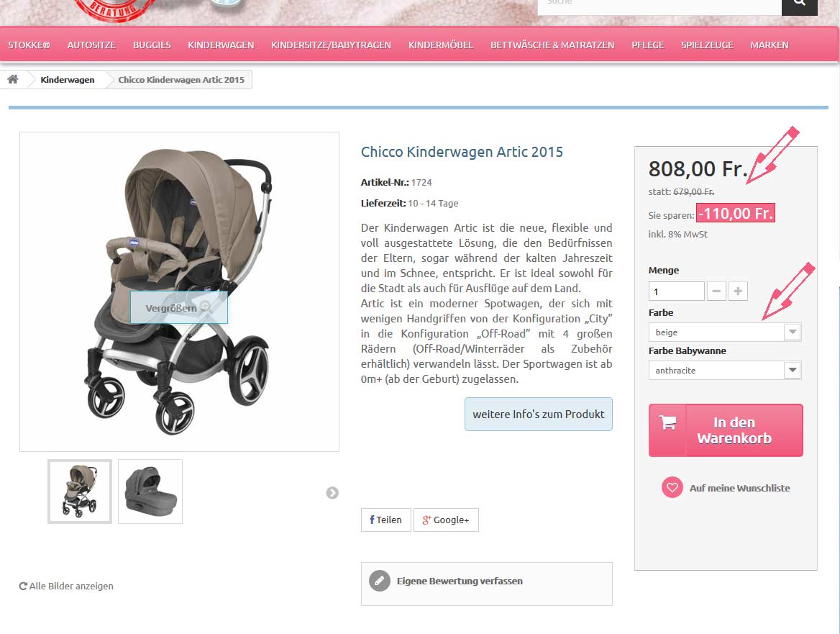Increase quantity with plus button
The height and width of the screenshot is (634, 840).
(x=738, y=291)
